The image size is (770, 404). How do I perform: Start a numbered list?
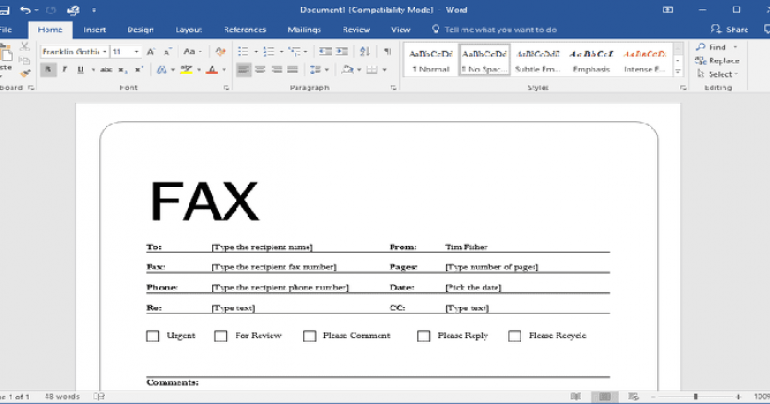click(x=269, y=52)
